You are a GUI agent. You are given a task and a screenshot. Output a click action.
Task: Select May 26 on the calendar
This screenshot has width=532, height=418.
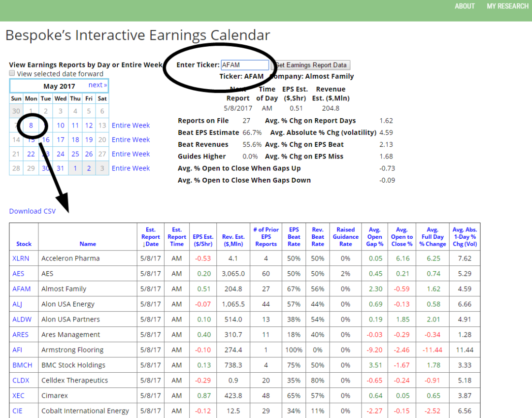(89, 154)
